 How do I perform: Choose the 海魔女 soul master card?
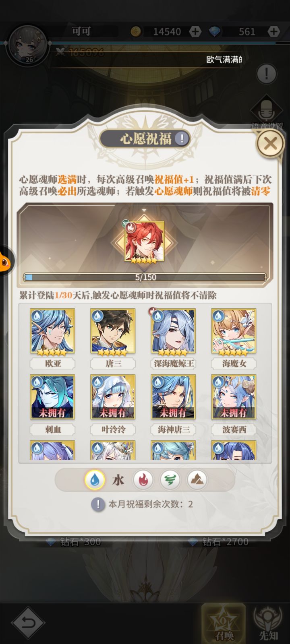(x=234, y=339)
